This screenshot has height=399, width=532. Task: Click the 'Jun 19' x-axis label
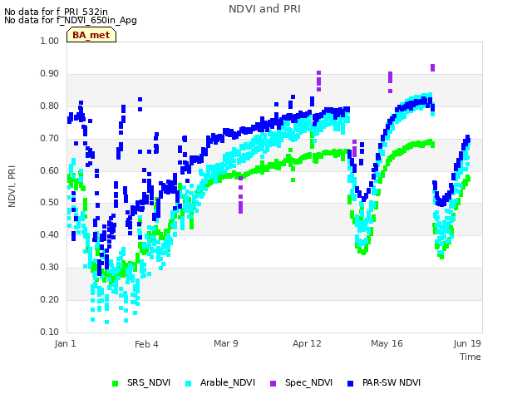coord(467,343)
